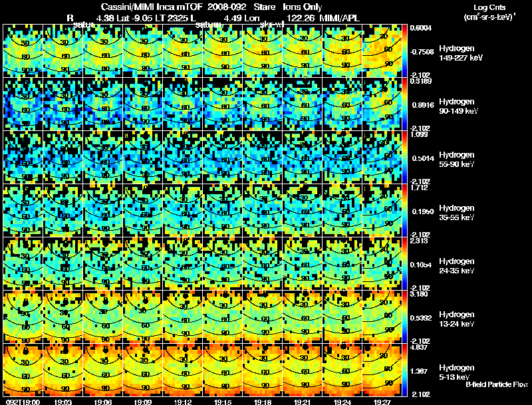This screenshot has height=405, width=532.
Task: Click the 'Hydrogen 90-149 keV' row label
Action: (x=458, y=106)
